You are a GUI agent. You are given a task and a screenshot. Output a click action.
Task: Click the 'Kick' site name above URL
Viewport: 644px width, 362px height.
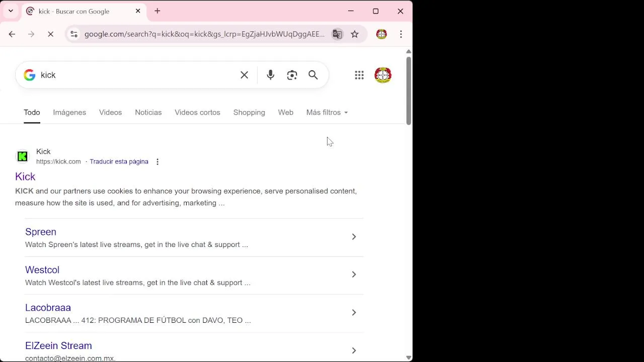point(43,152)
